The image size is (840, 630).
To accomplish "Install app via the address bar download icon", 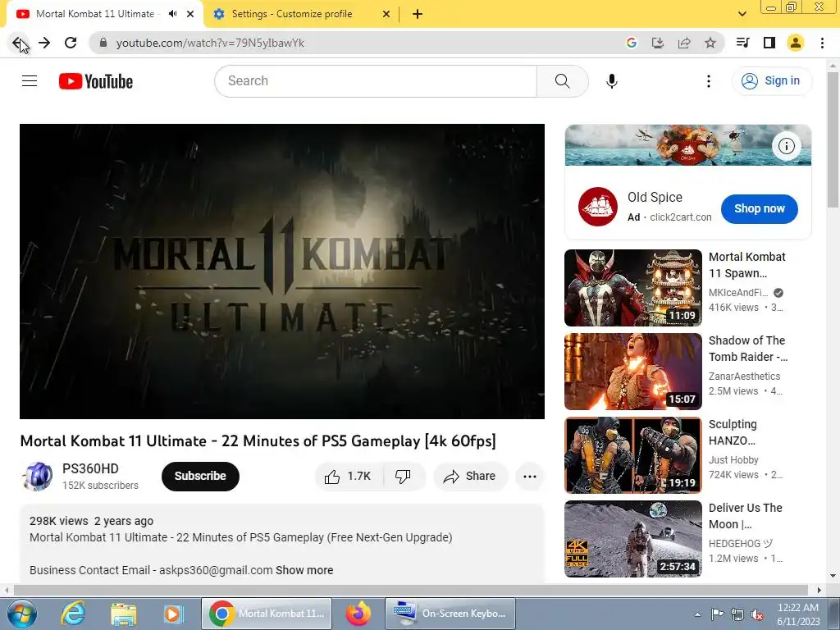I will (658, 43).
